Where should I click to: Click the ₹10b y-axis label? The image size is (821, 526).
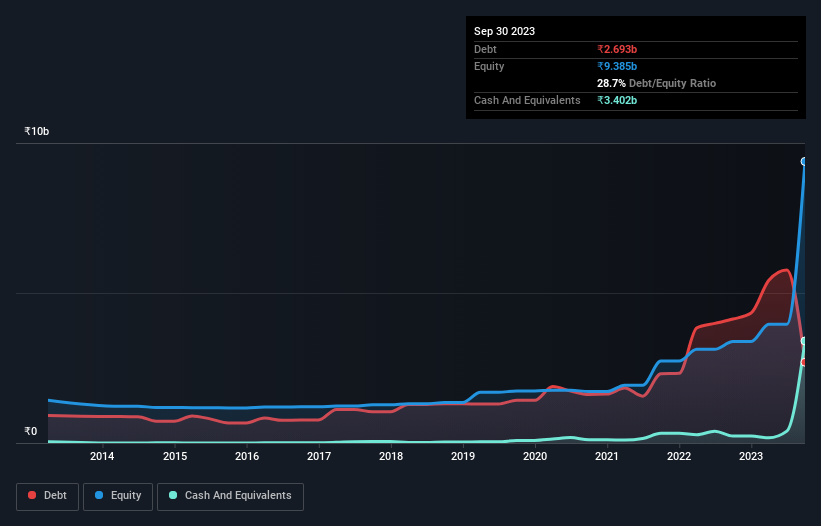37,131
